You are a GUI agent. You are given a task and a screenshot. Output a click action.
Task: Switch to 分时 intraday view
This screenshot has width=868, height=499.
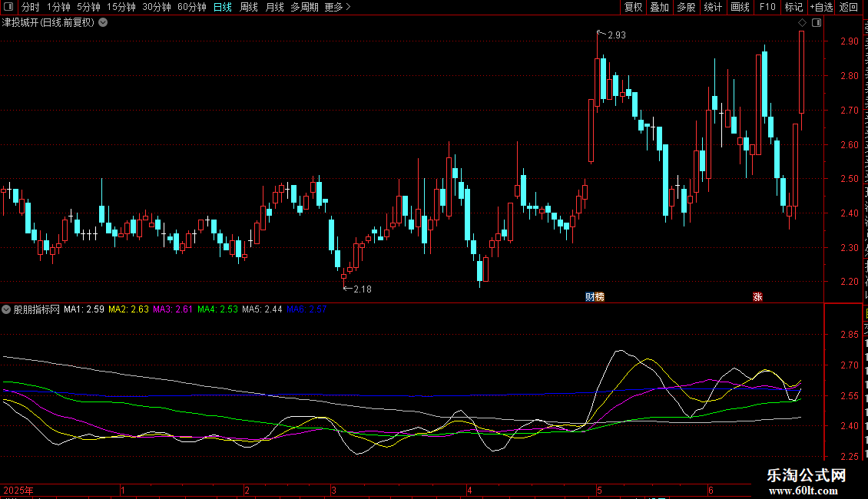(x=31, y=7)
